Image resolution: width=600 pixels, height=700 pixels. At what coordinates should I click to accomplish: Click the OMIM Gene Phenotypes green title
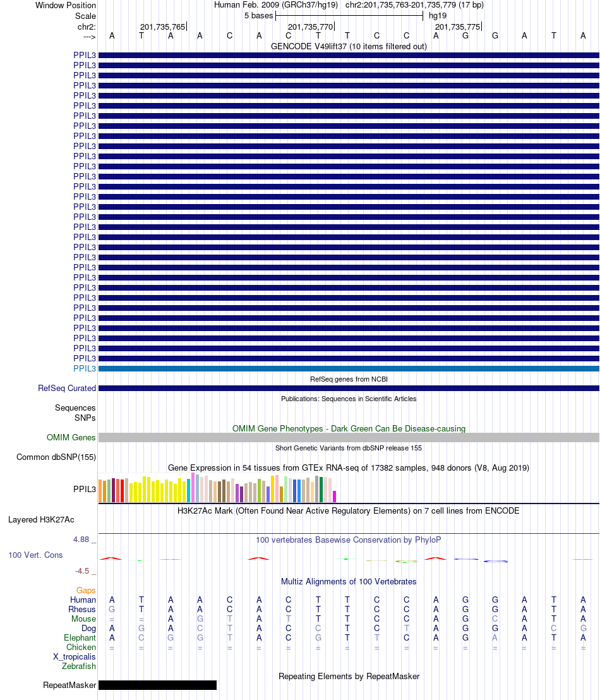coord(349,428)
